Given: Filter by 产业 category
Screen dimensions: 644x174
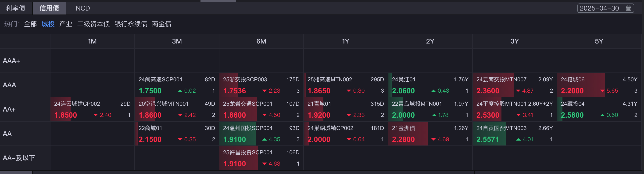Looking at the screenshot, I should (x=66, y=24).
